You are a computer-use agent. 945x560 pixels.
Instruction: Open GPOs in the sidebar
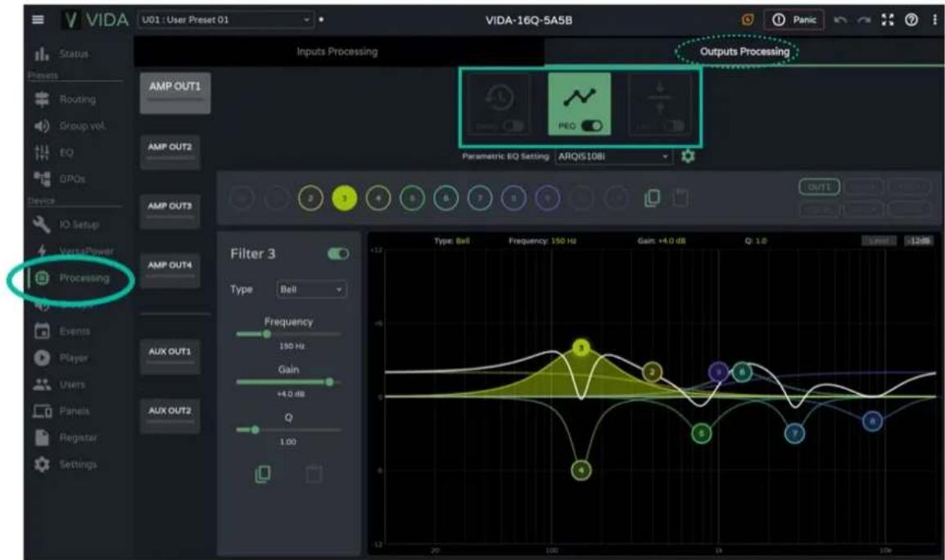click(59, 179)
